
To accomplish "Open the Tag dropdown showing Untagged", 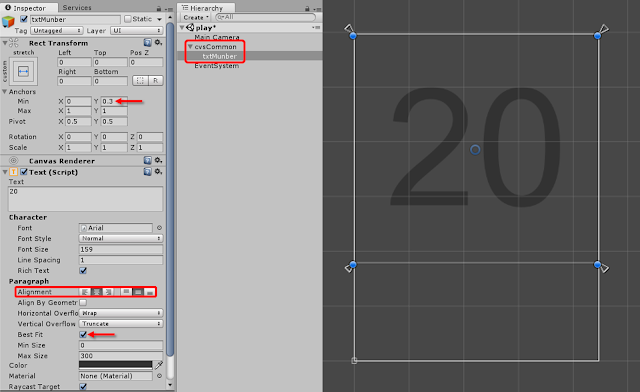I will click(x=56, y=31).
